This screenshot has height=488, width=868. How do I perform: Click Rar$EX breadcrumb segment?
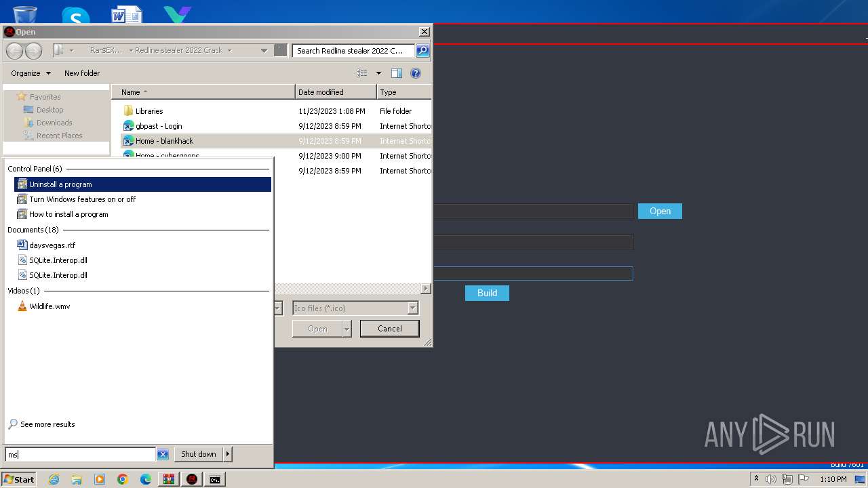pyautogui.click(x=106, y=51)
